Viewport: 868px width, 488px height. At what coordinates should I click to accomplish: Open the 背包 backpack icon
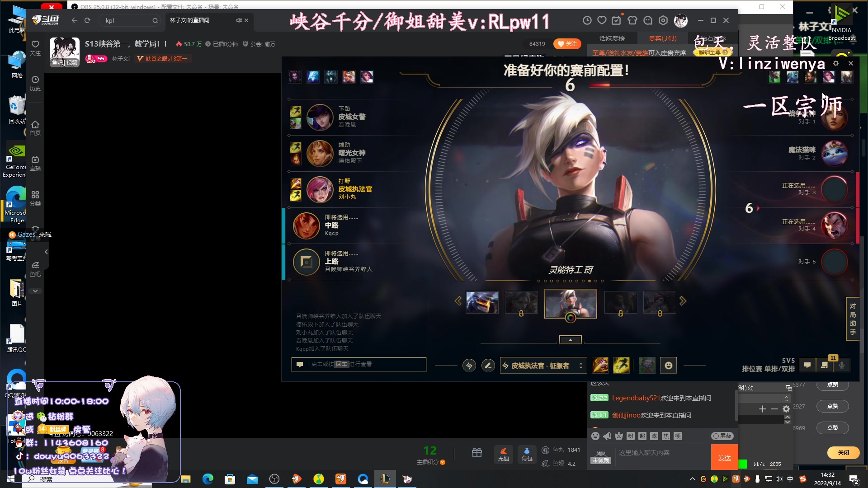pos(527,454)
